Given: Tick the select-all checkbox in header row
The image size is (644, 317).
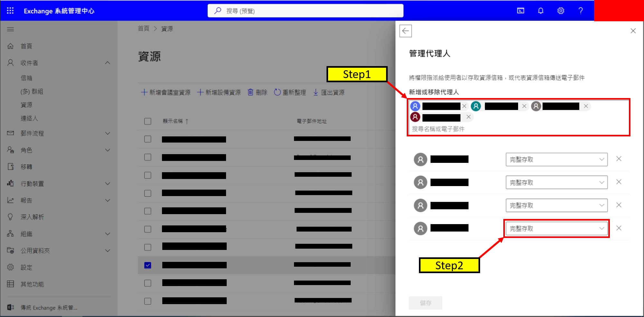Looking at the screenshot, I should pyautogui.click(x=148, y=121).
